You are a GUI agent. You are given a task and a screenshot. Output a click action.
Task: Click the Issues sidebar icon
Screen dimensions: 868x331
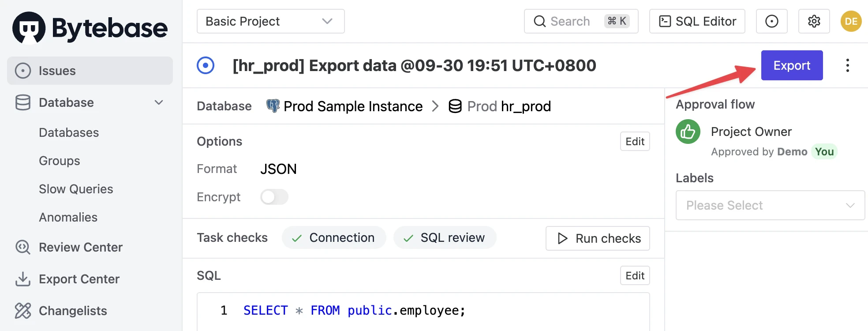[22, 70]
